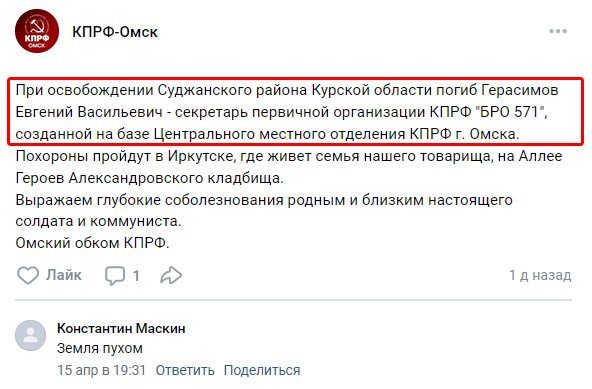Share the post using the arrow icon
The image size is (592, 389).
(171, 275)
